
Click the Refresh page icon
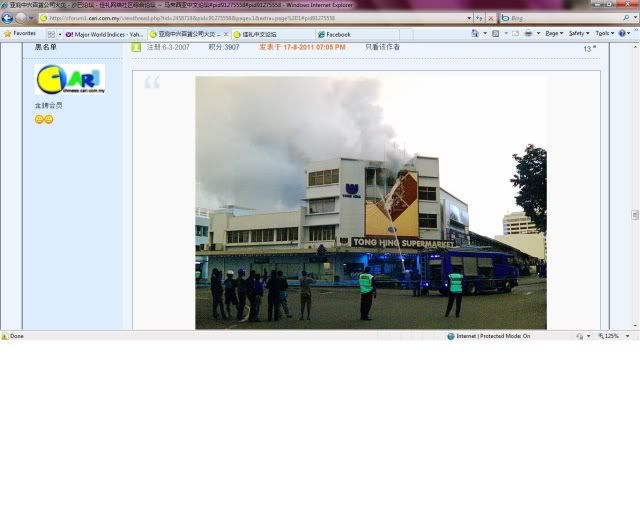click(479, 18)
